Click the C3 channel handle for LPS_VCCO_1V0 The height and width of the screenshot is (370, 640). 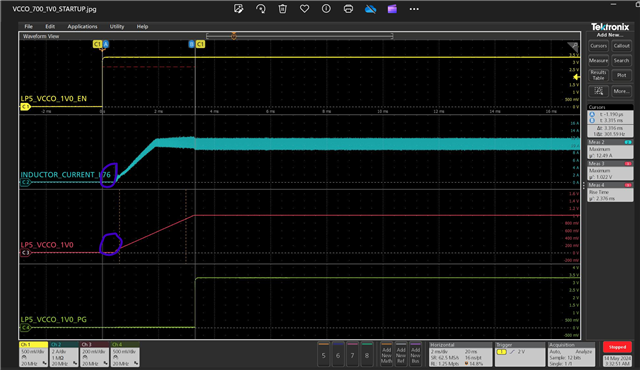click(25, 253)
